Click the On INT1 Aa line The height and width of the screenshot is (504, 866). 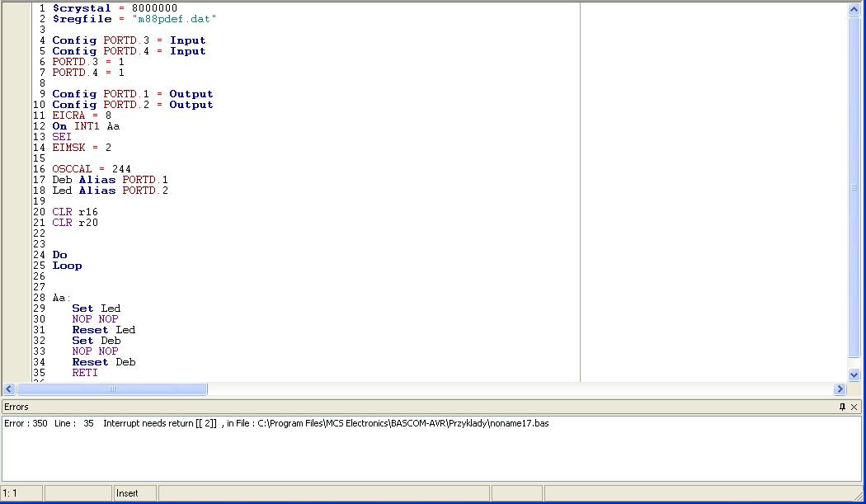[x=86, y=126]
